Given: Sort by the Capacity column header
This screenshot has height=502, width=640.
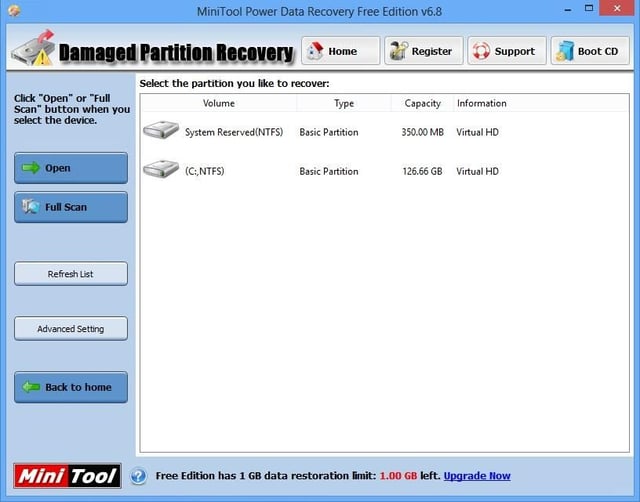Looking at the screenshot, I should coord(422,103).
